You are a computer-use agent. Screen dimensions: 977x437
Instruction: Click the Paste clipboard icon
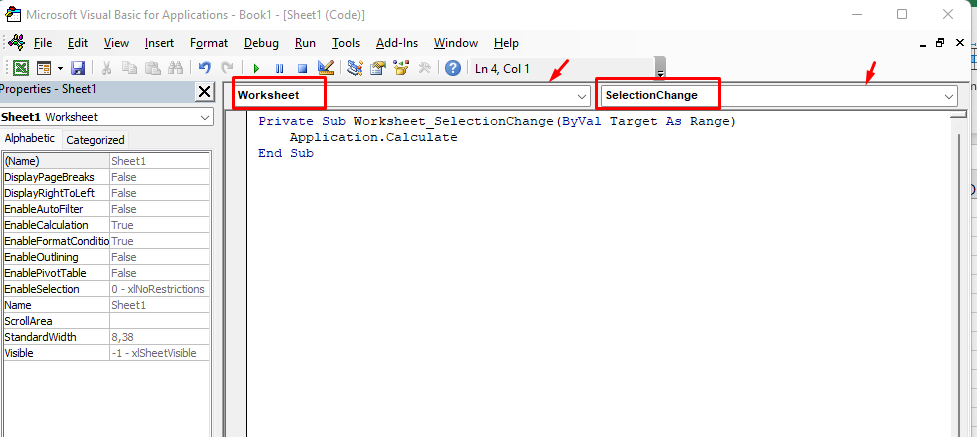pos(153,68)
